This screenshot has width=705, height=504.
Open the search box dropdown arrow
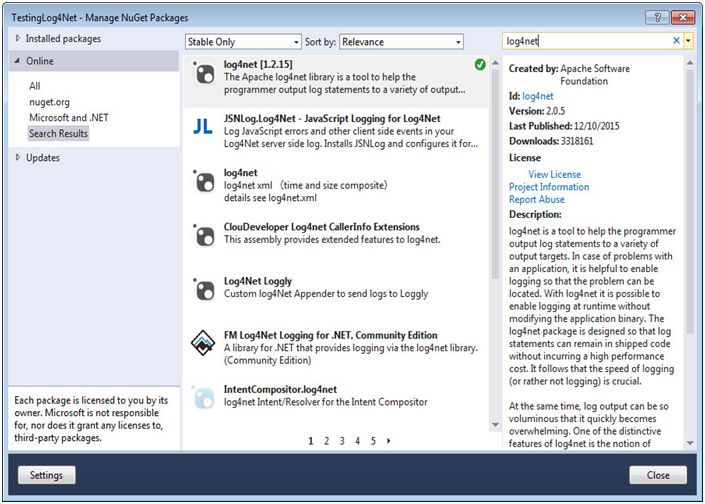[x=688, y=41]
